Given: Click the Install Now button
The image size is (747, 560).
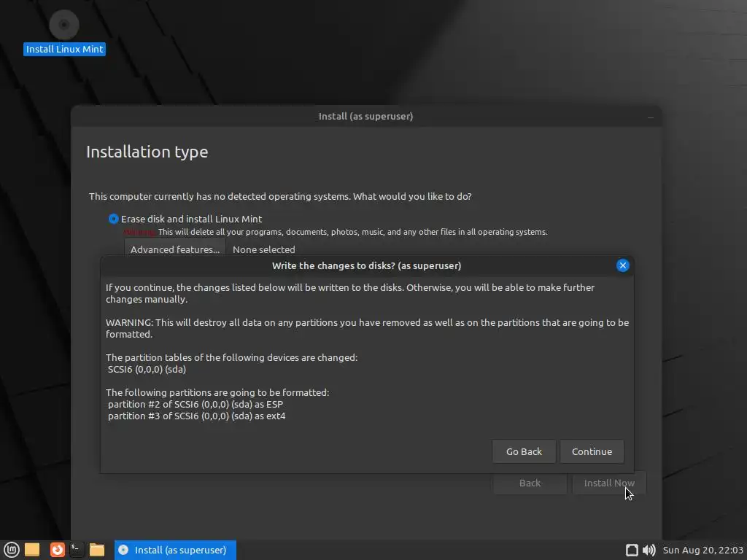Looking at the screenshot, I should (x=609, y=483).
